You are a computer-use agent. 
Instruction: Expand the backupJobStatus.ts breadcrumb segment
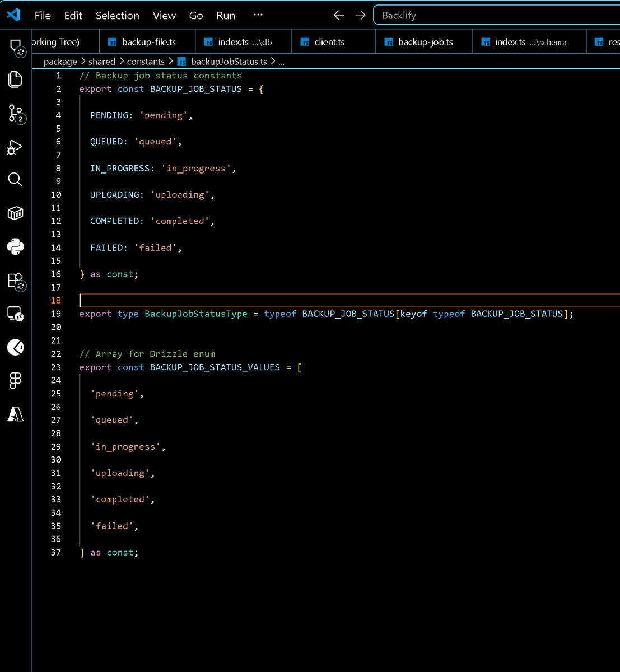[229, 62]
